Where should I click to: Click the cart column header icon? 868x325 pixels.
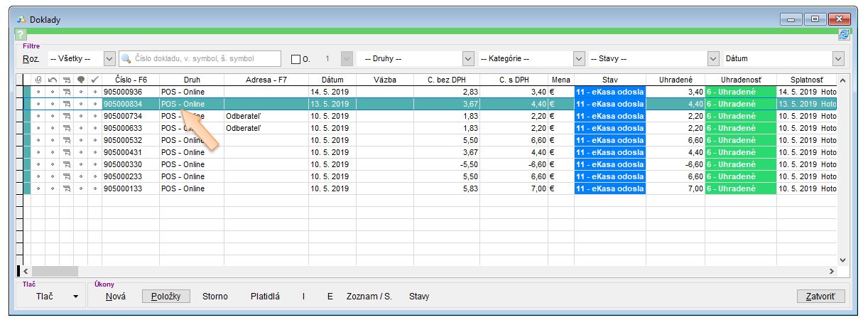click(x=67, y=80)
